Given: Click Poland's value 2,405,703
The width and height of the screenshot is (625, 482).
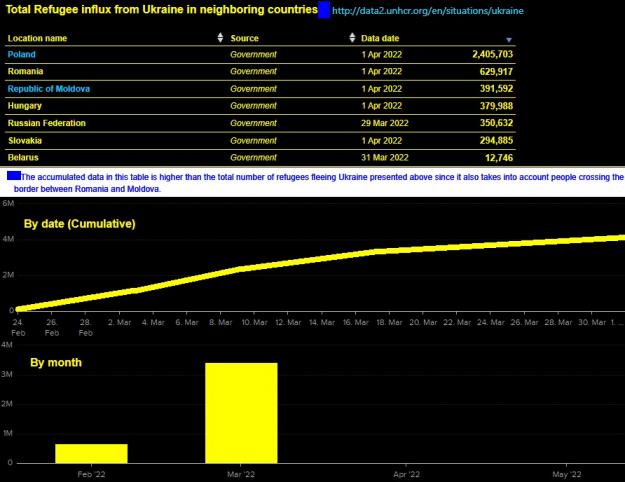Looking at the screenshot, I should pos(493,54).
